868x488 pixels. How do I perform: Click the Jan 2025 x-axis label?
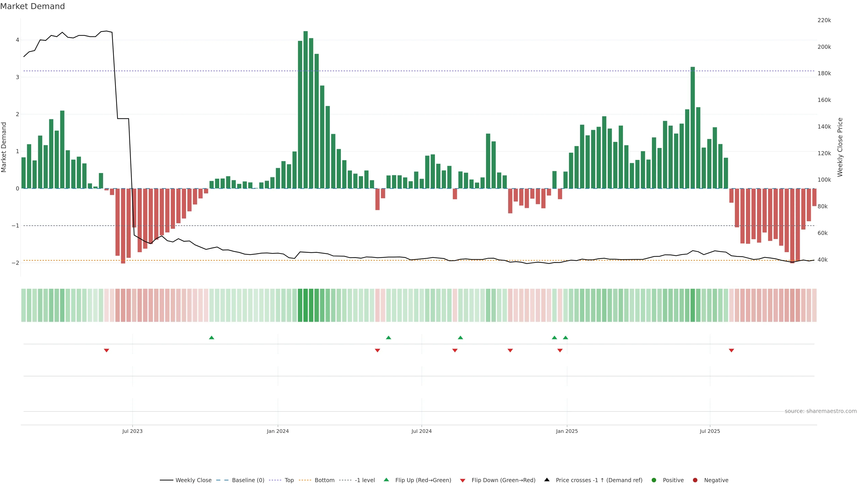click(567, 431)
